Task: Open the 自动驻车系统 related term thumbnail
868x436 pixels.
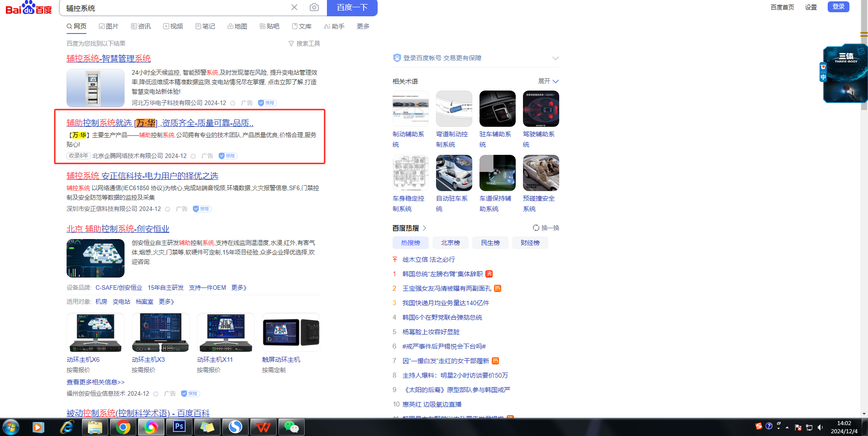Action: coord(454,173)
